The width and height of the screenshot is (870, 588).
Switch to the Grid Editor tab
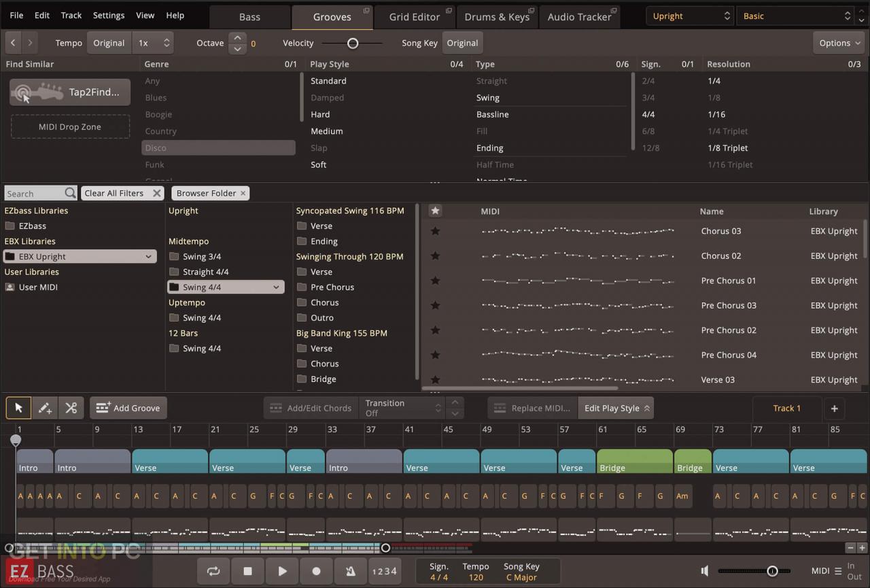(x=415, y=17)
